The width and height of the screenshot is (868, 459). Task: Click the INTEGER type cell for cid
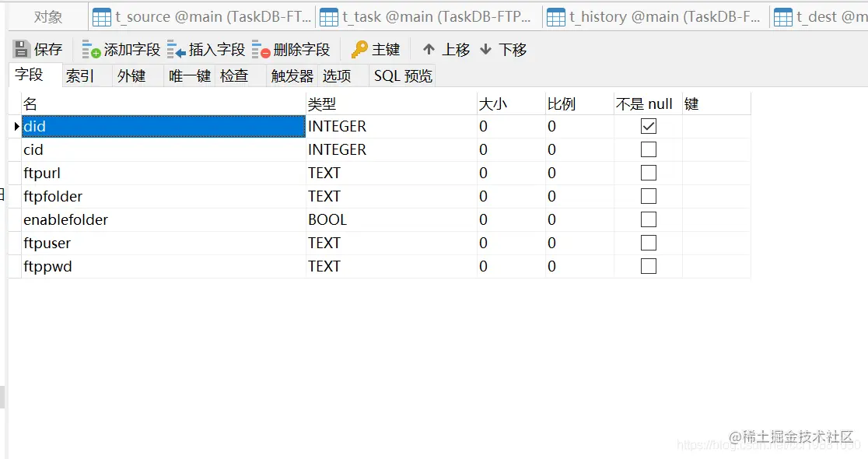(x=391, y=149)
